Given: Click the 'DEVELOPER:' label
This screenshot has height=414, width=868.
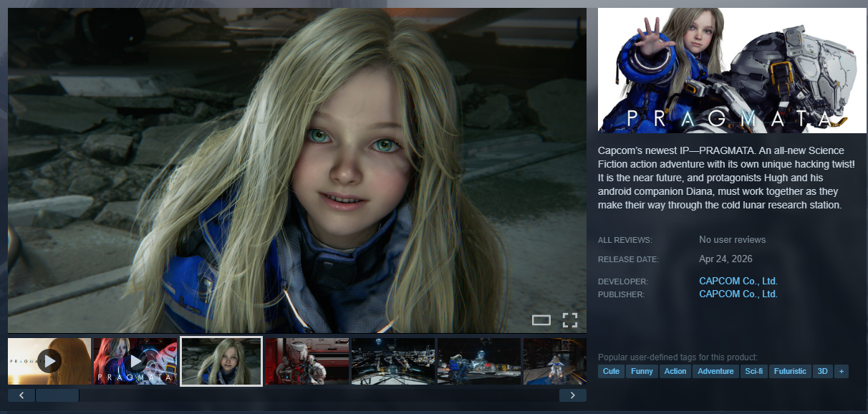Looking at the screenshot, I should [x=623, y=282].
